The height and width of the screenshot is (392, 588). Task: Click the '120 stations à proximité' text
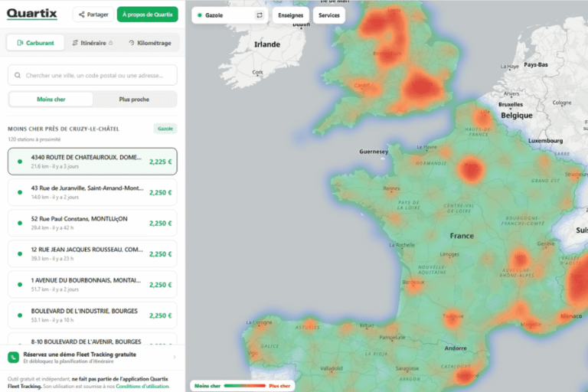coord(34,139)
